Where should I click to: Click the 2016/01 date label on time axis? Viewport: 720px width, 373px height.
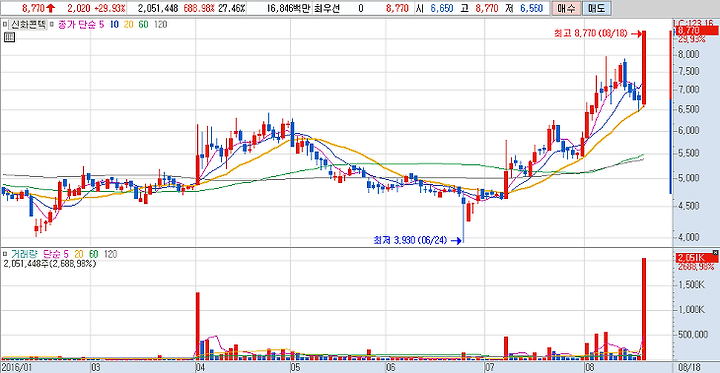pos(16,367)
